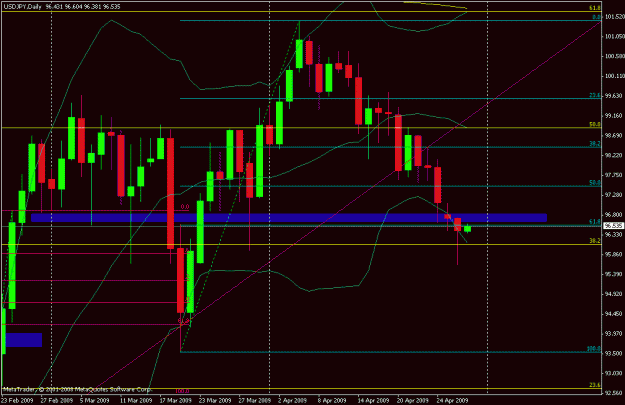The width and height of the screenshot is (625, 405).
Task: Click the 93.030 price axis label
Action: [614, 374]
